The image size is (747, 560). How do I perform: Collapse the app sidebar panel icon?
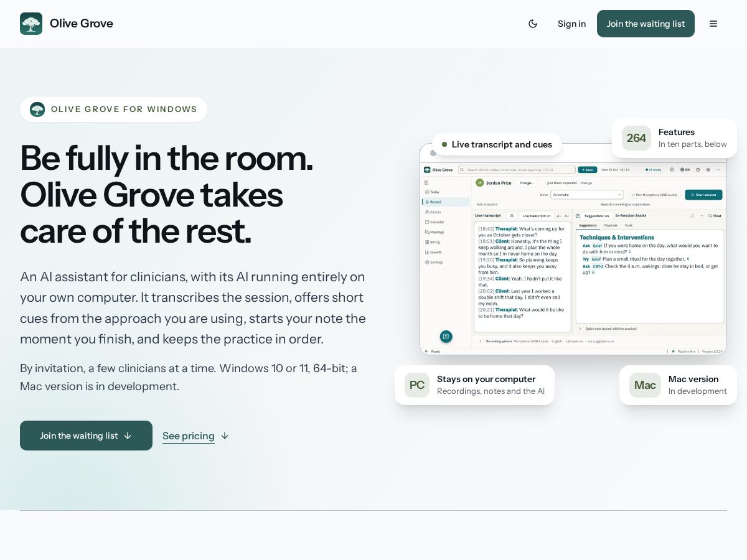[426, 183]
